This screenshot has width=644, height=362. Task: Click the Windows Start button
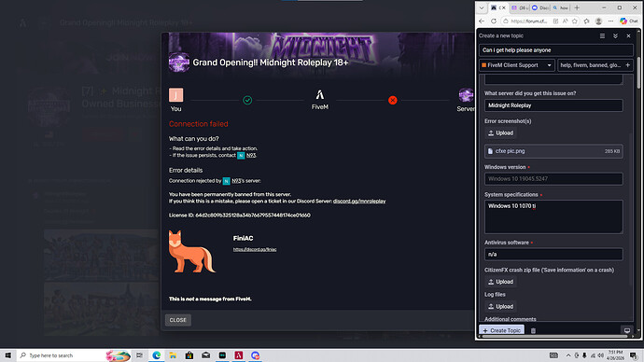tap(7, 355)
